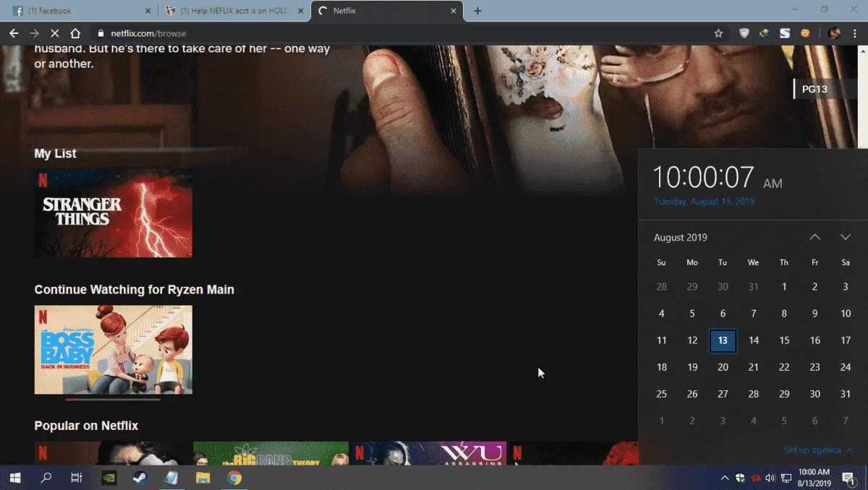Viewport: 868px width, 490px height.
Task: Select August 25 in the calendar
Action: [661, 394]
